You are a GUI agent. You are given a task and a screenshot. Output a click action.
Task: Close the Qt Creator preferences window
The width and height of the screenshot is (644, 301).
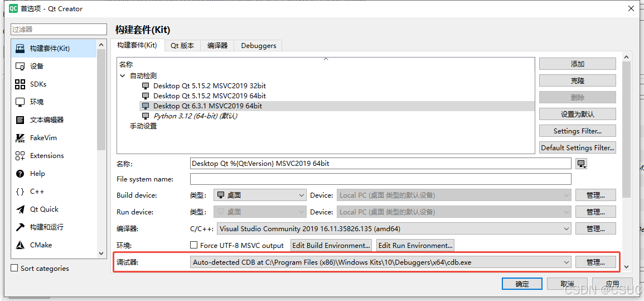point(631,8)
